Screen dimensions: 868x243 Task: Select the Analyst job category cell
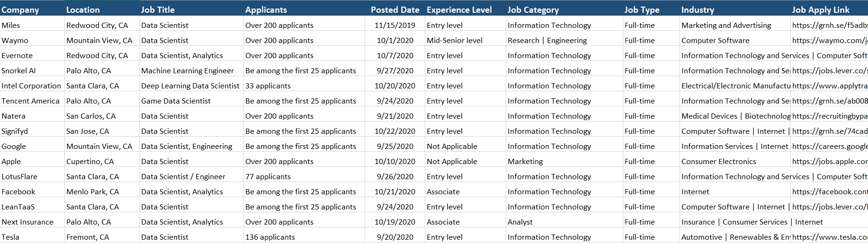pos(564,222)
